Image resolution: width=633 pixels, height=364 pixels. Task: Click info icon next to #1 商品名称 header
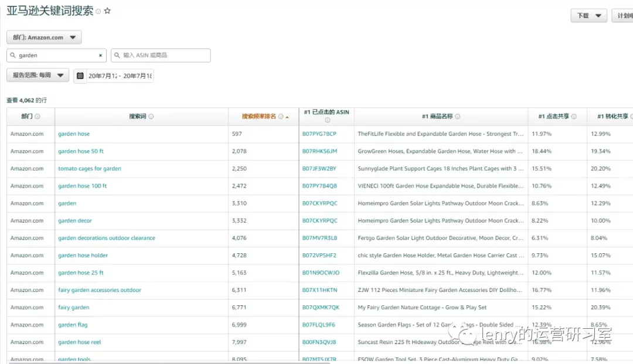point(457,116)
